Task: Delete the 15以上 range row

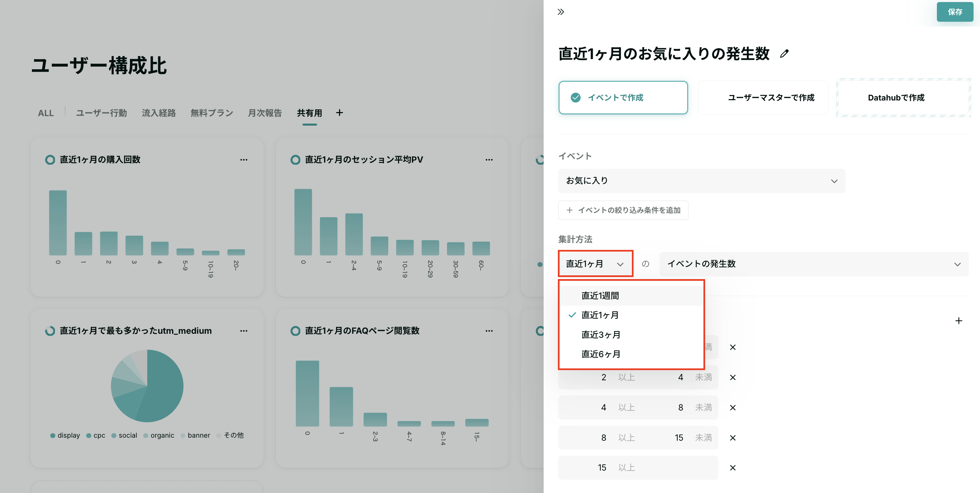Action: point(732,468)
